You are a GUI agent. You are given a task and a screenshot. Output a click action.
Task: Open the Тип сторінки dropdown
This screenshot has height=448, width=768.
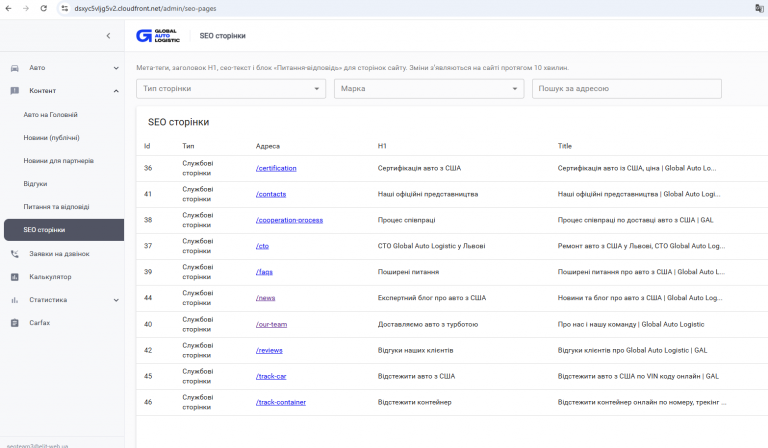[231, 89]
